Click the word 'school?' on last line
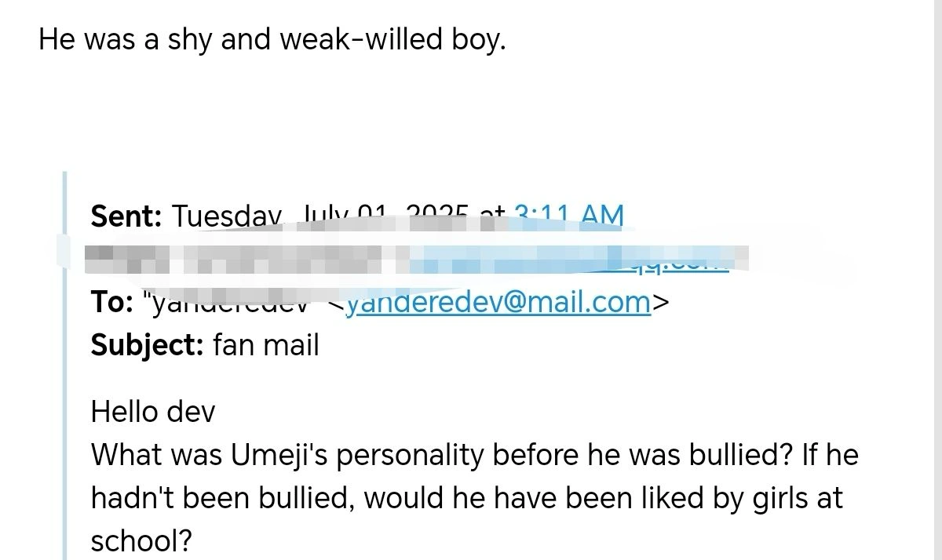The image size is (942, 560). click(x=141, y=541)
